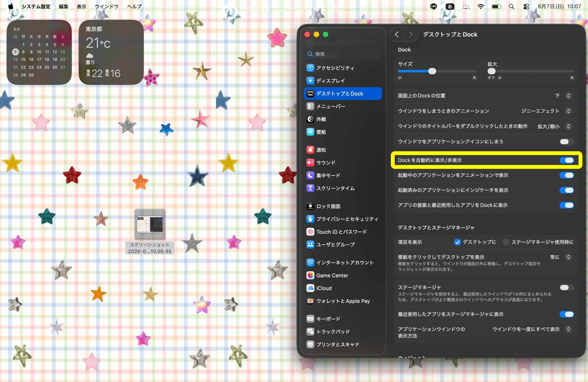Open Spotlight search magnifier in menu bar
Image resolution: width=588 pixels, height=382 pixels.
(512, 6)
